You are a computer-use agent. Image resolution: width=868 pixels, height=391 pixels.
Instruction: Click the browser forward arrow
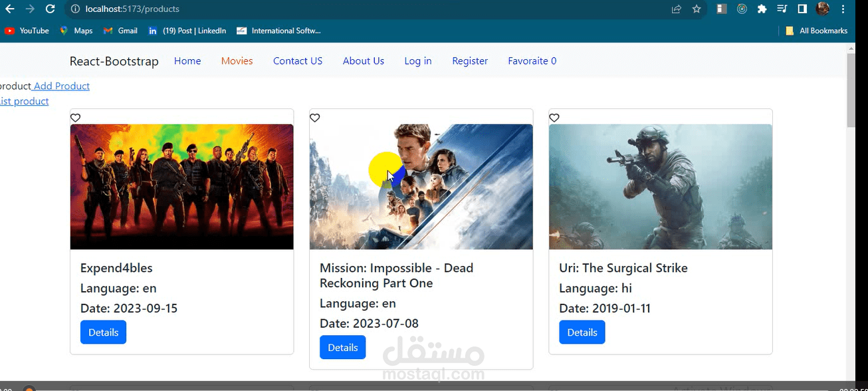[30, 9]
